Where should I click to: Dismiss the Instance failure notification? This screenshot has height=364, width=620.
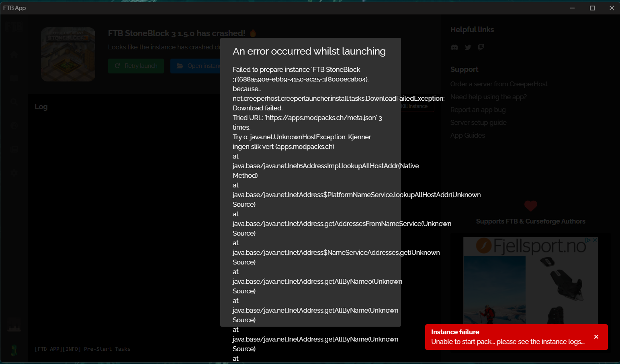tap(596, 337)
